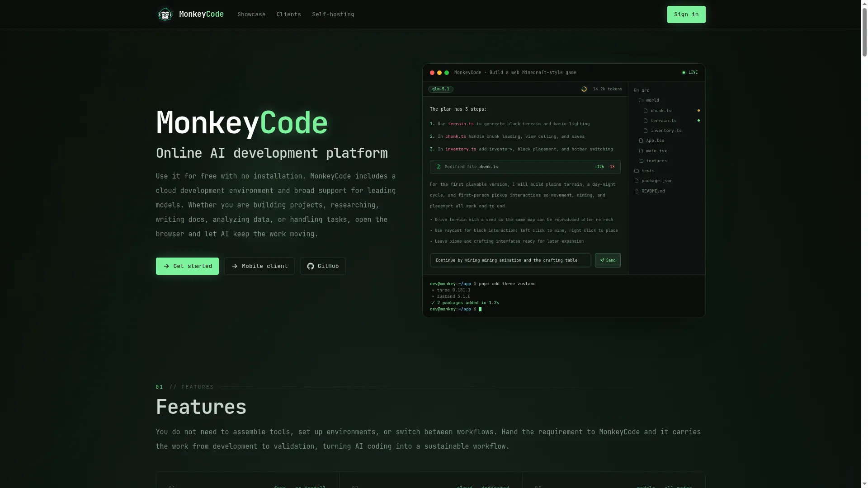Click 'The plan has 3 steps:' text

pos(458,109)
